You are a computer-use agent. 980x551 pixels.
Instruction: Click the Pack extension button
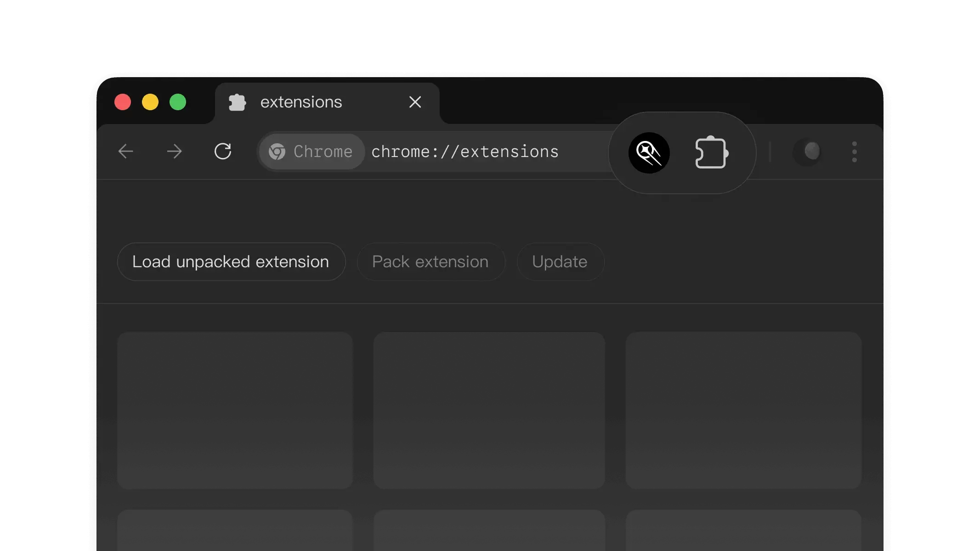431,262
